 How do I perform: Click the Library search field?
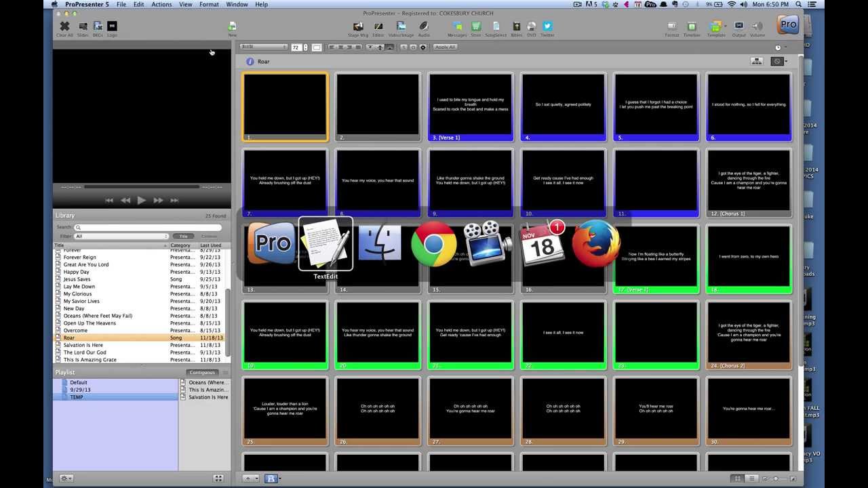149,227
